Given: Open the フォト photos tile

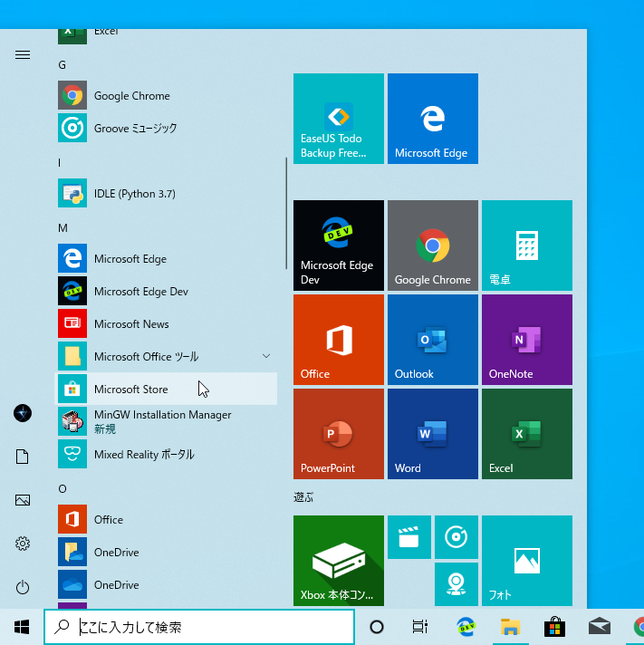Looking at the screenshot, I should 527,560.
